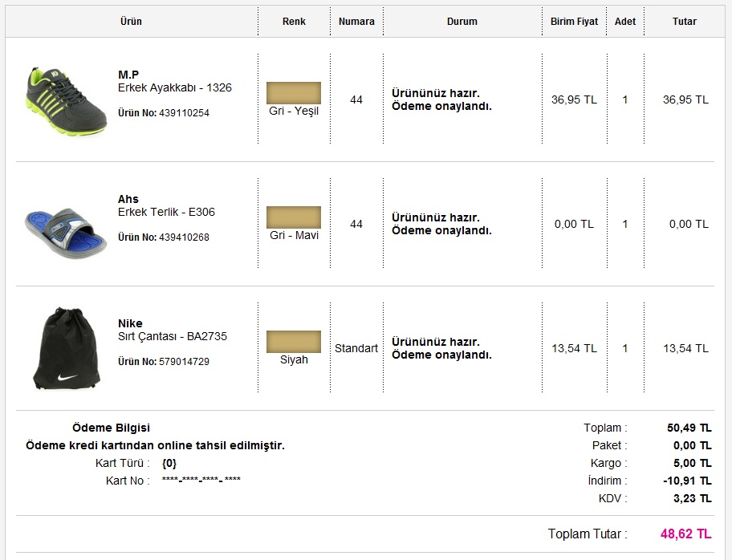Screen dimensions: 732x560
Task: Click Erkek Terlik - E306 product title
Action: click(x=166, y=212)
